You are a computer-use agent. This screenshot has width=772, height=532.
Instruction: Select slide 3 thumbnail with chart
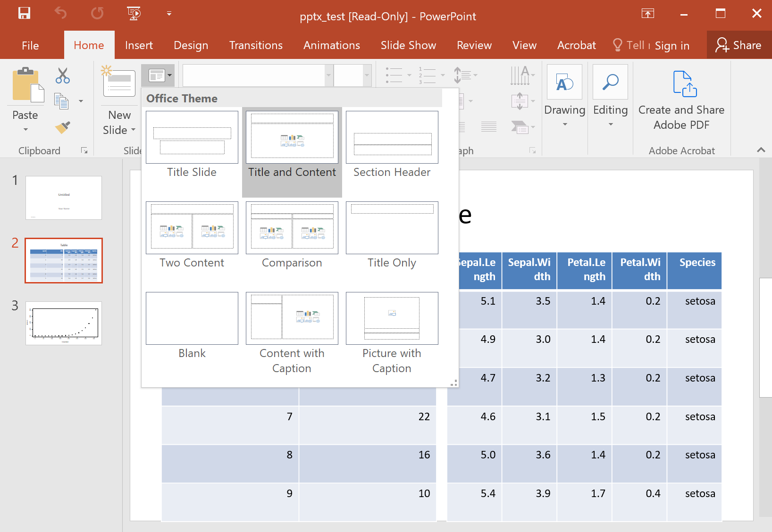pos(64,323)
